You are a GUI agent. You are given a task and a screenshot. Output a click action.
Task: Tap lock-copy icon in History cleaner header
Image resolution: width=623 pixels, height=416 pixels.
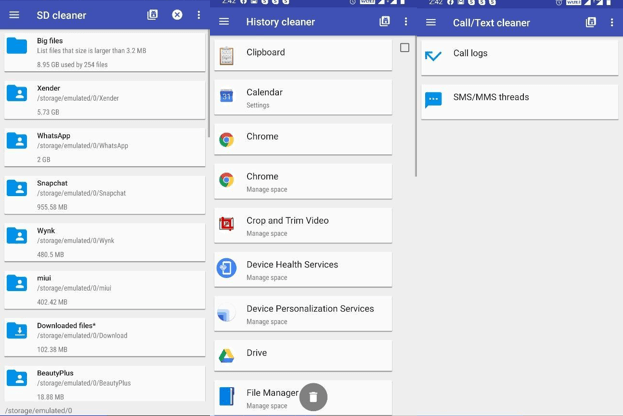tap(385, 21)
